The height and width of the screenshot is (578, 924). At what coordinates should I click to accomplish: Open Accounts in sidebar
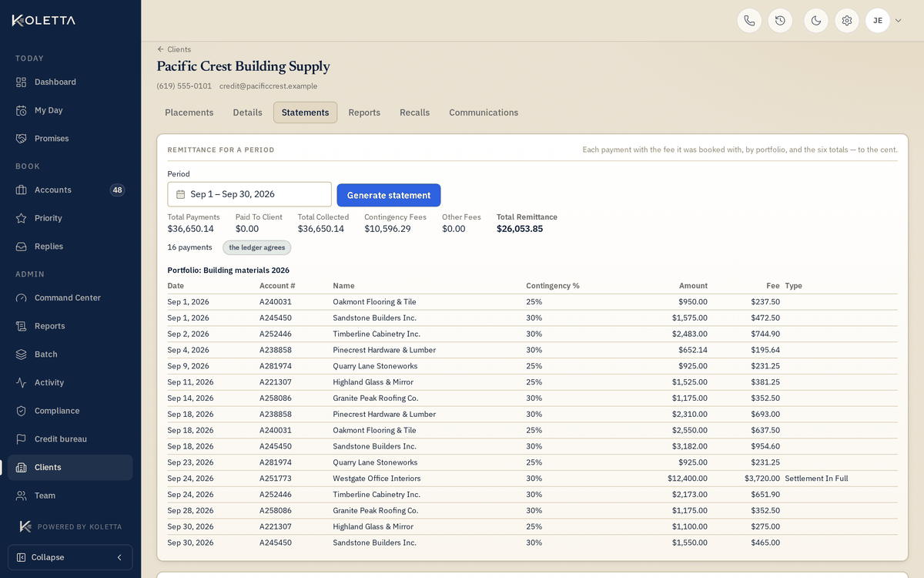point(70,190)
